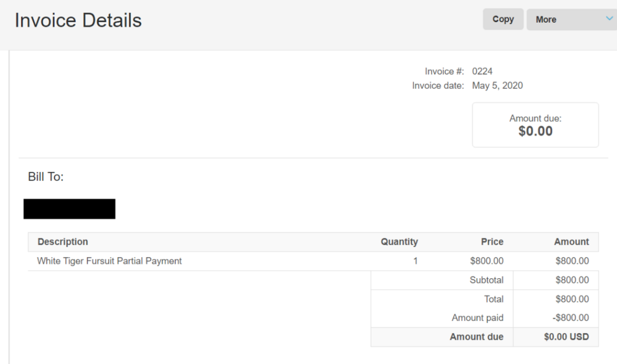Click the Amount column header
This screenshot has width=617, height=364.
click(x=571, y=242)
